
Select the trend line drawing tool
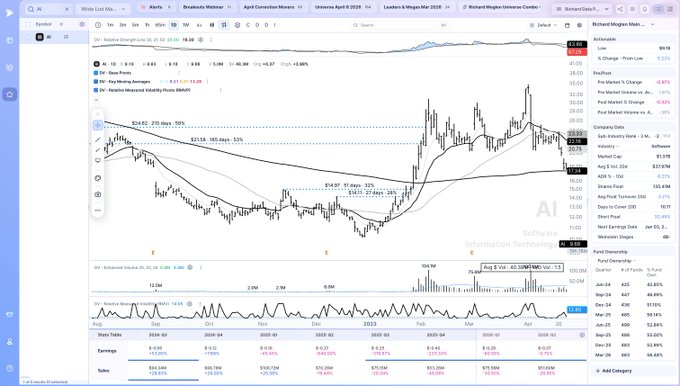98,140
